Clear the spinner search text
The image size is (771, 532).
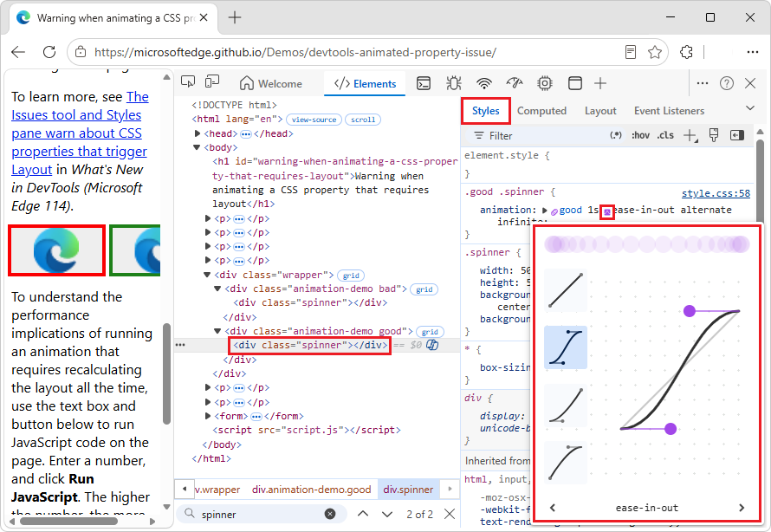[x=330, y=514]
